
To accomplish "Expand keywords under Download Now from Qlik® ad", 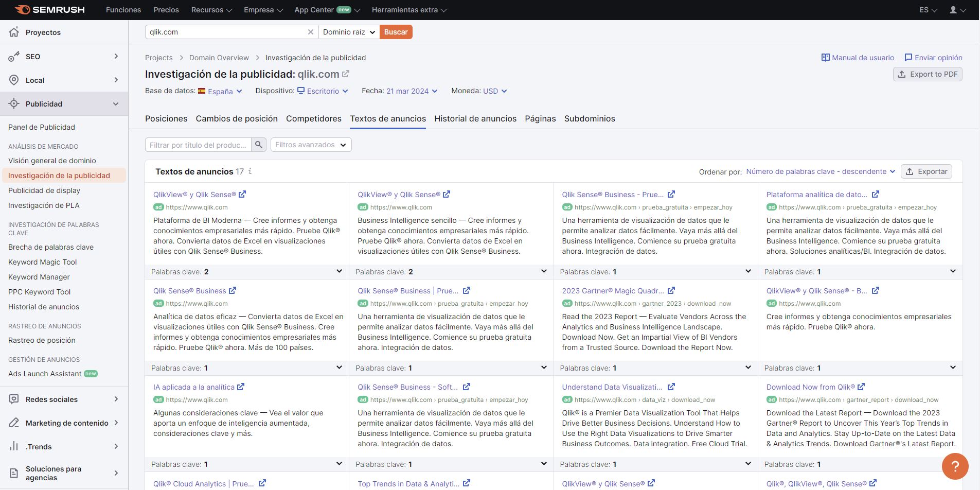I will click(952, 464).
